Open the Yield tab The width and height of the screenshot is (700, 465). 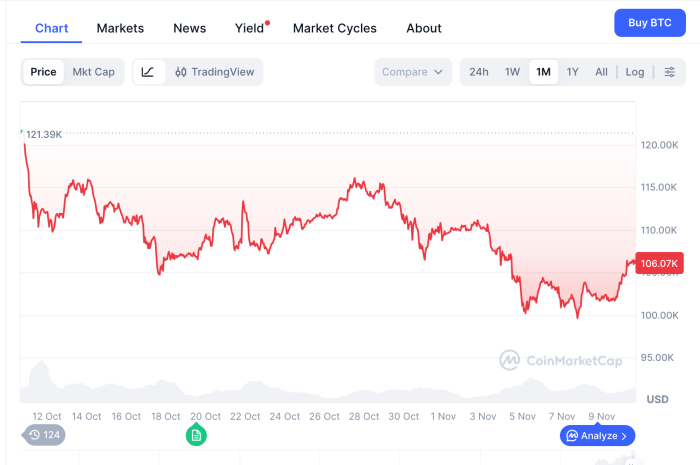(x=249, y=28)
